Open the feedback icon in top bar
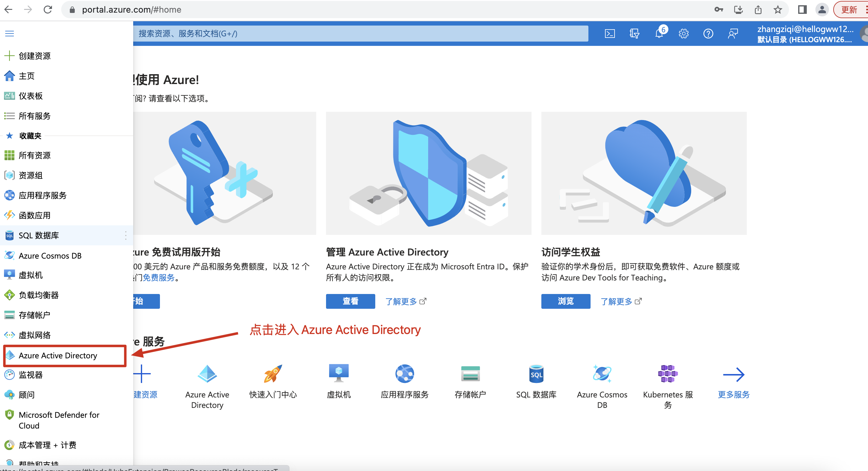Screen dimensions: 868x471 coord(733,33)
